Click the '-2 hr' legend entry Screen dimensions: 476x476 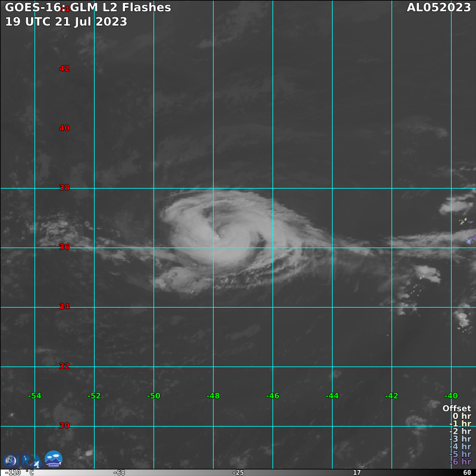coord(460,431)
